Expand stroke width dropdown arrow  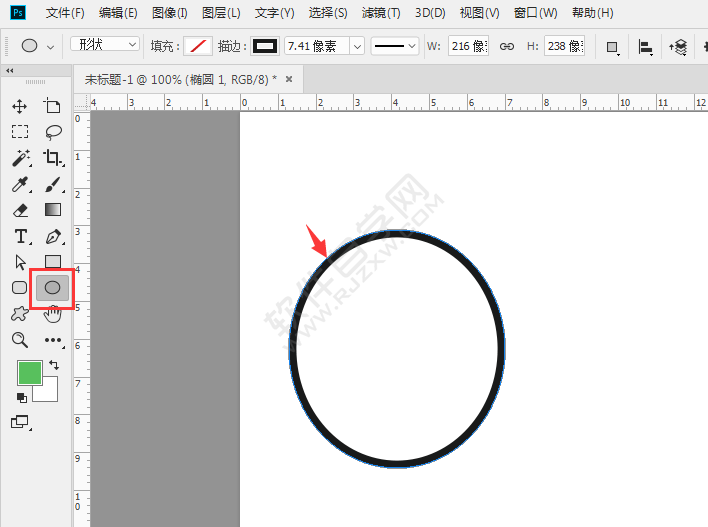tap(357, 46)
